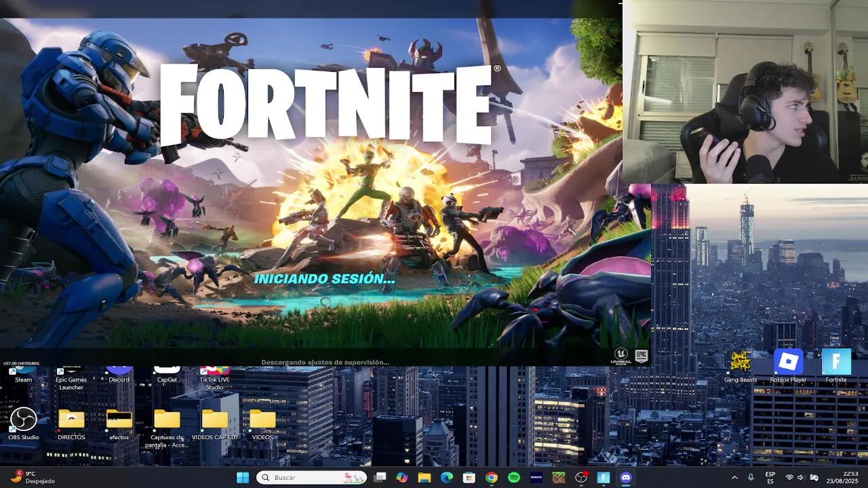Click the Epic Games logo in Fortnite
Screen dimensions: 868x488
click(641, 357)
